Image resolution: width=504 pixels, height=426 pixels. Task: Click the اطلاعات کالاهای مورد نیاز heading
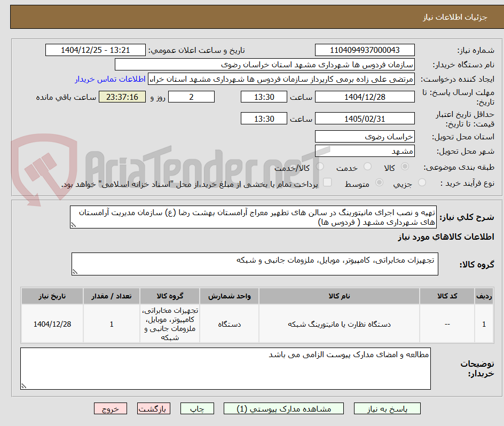tap(446, 237)
